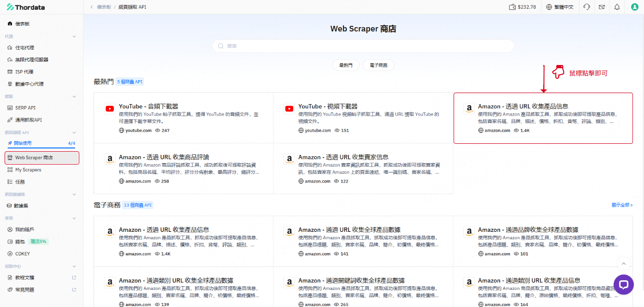The image size is (644, 307).
Task: Open 錢包 wallet in the sidebar
Action: tap(21, 242)
